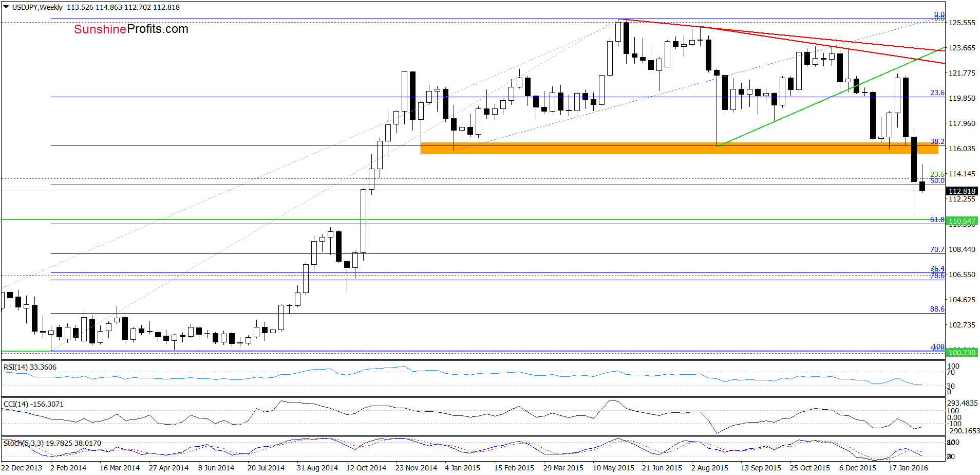Click the chart menu triangle beside USDJPY
The height and width of the screenshot is (475, 980).
point(6,7)
